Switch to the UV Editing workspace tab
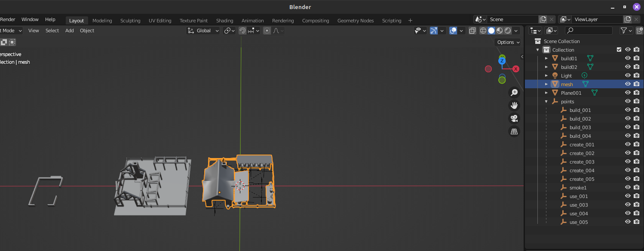Viewport: 644px width, 251px height. [160, 21]
